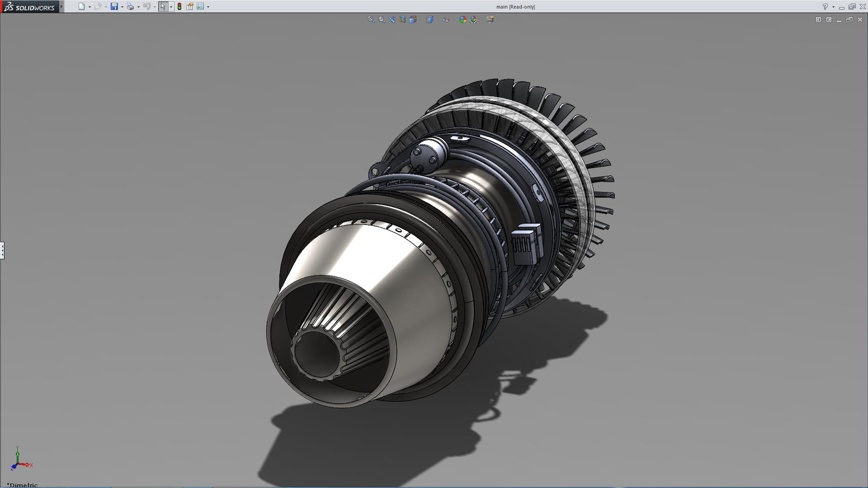Open File Properties icon in toolbar
The image size is (868, 488).
click(x=190, y=6)
